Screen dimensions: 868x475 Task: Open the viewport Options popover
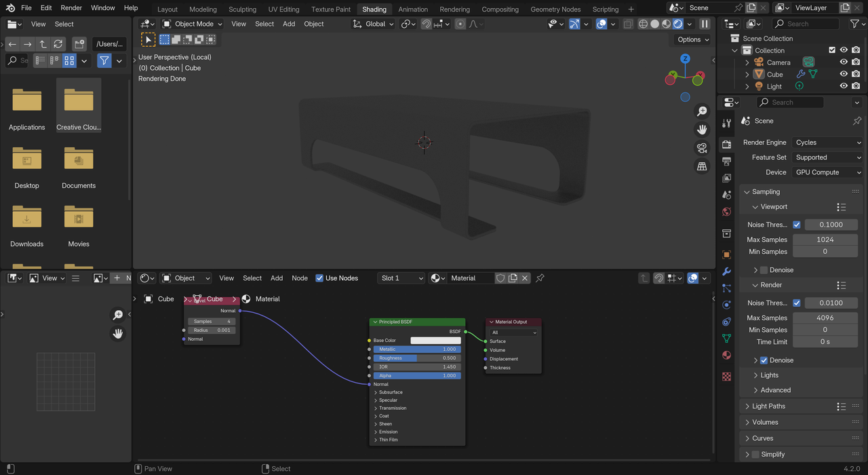pos(693,39)
